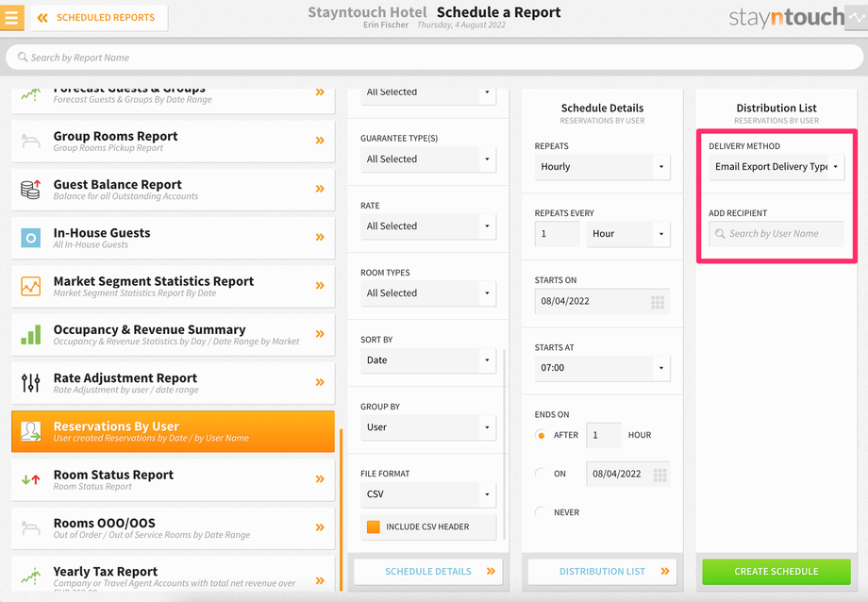Viewport: 868px width, 602px height.
Task: Click Rooms OOO/OOS bed icon
Action: coord(31,527)
